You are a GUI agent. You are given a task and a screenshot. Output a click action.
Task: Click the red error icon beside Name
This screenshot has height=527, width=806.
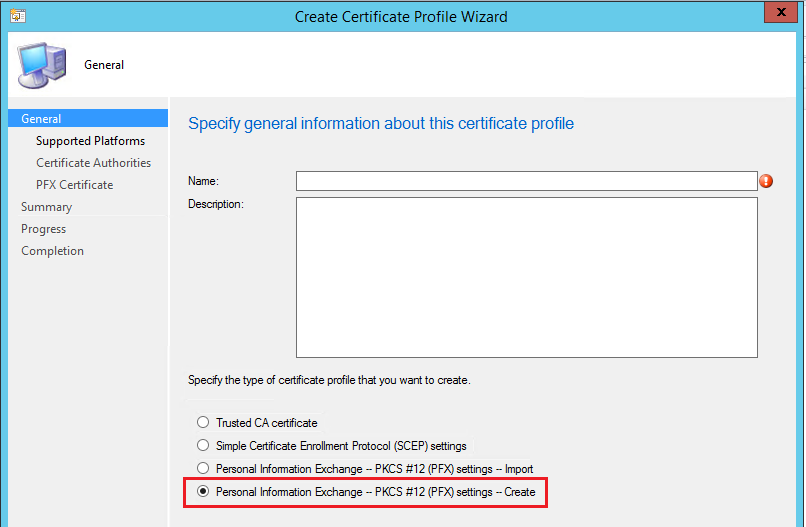tap(767, 181)
